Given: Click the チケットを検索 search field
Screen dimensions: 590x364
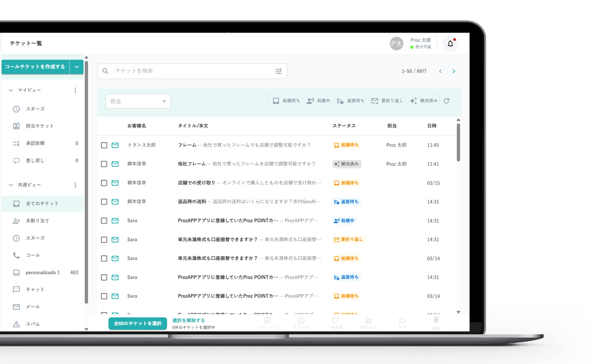Looking at the screenshot, I should coord(192,71).
